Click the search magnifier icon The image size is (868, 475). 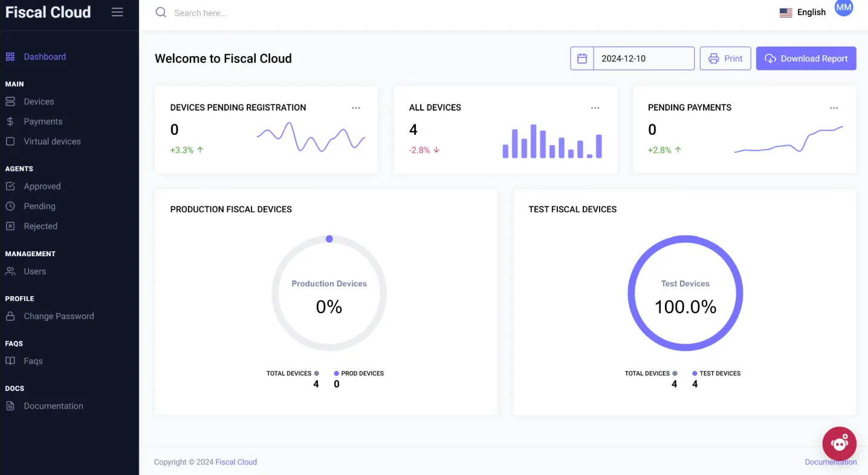pyautogui.click(x=161, y=12)
